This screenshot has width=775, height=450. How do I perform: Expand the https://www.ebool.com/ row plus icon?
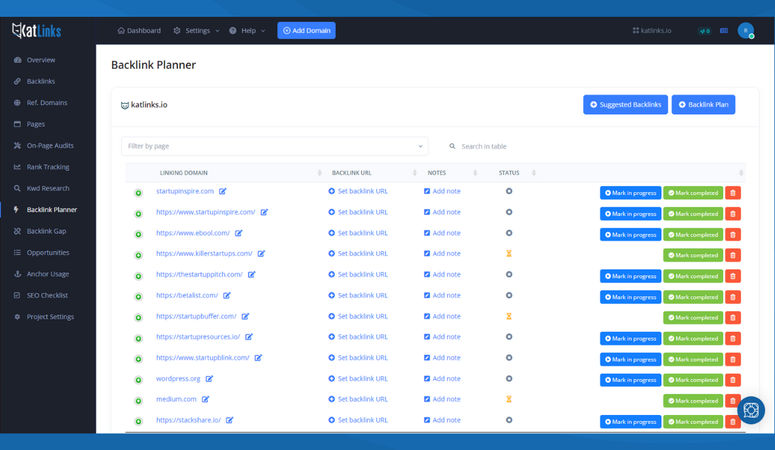coord(138,234)
